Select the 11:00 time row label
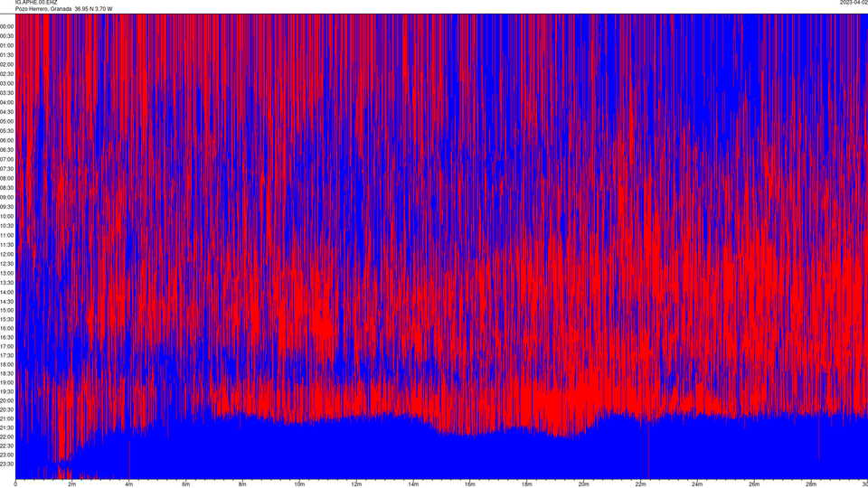868x488 pixels. (6, 235)
